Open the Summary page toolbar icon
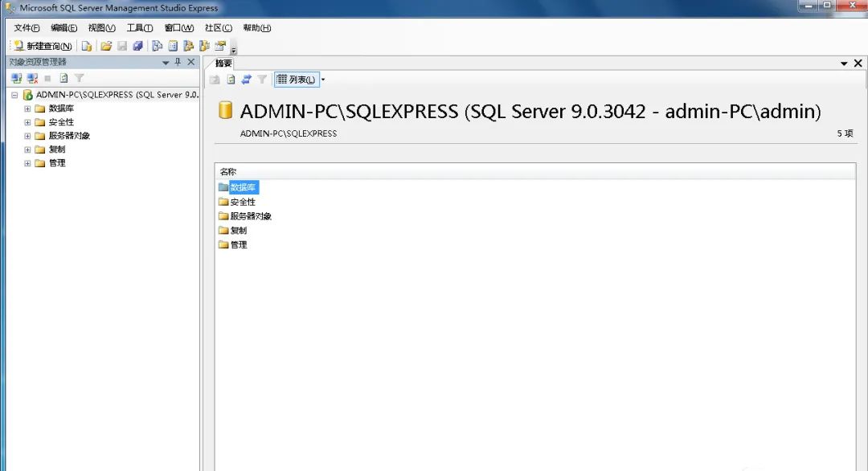The image size is (868, 471). [x=173, y=46]
